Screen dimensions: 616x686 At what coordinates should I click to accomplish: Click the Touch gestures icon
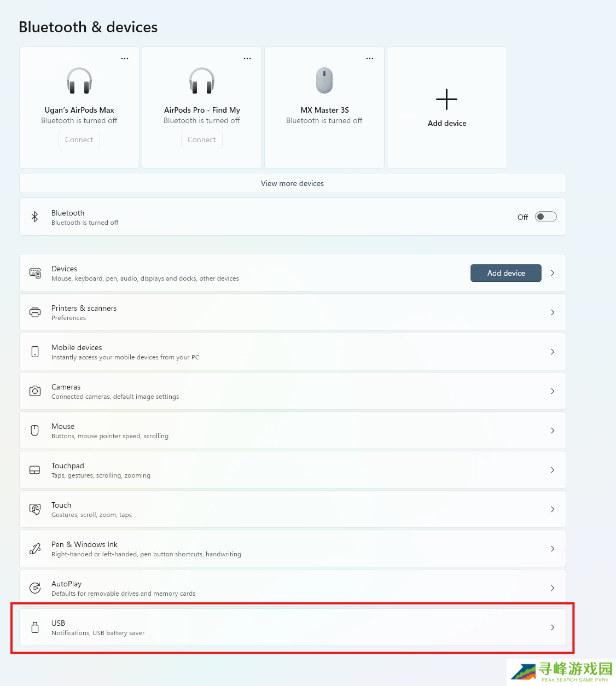pyautogui.click(x=35, y=509)
